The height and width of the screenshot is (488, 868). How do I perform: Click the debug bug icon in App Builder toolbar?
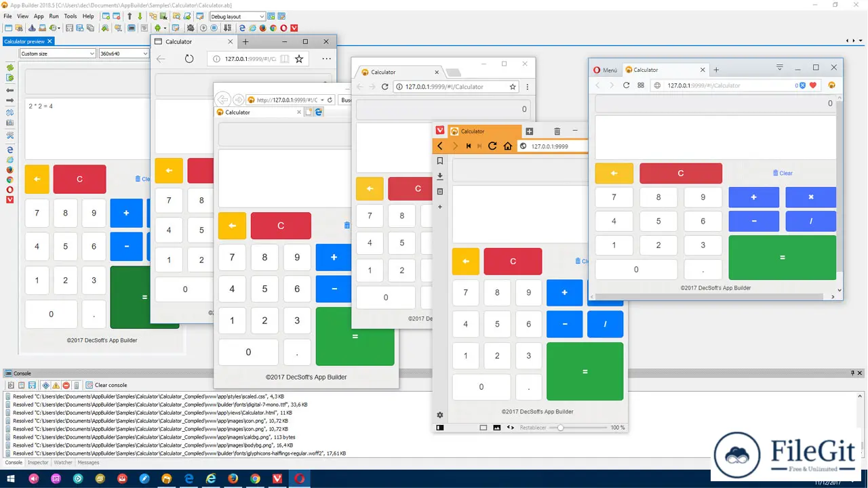191,28
